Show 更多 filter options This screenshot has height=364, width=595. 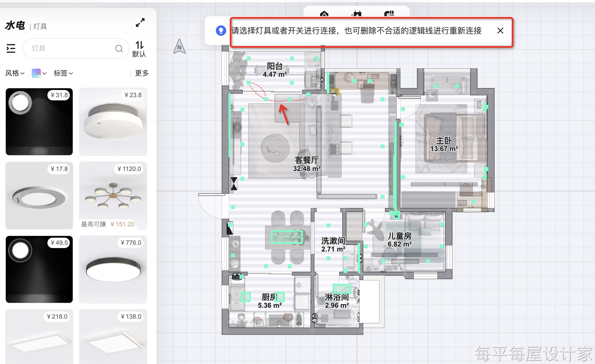coord(142,73)
